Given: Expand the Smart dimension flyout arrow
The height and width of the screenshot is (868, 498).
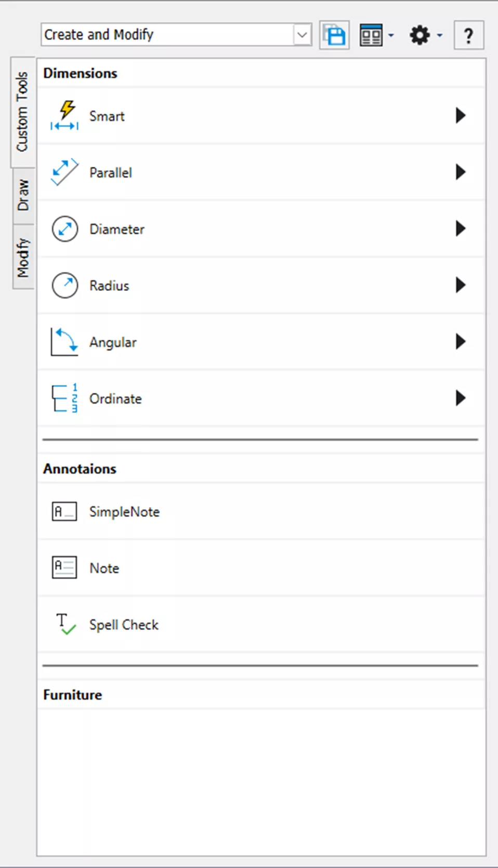Looking at the screenshot, I should tap(460, 115).
